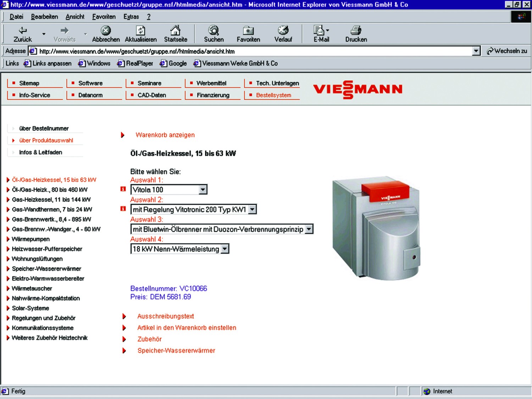Open CAD-Daten navigation tab

[153, 95]
